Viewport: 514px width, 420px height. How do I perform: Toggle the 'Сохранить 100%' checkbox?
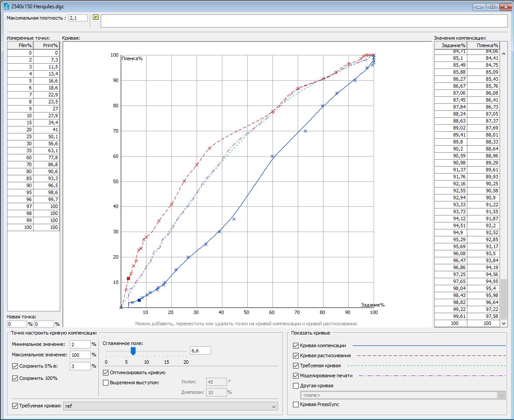pyautogui.click(x=15, y=378)
